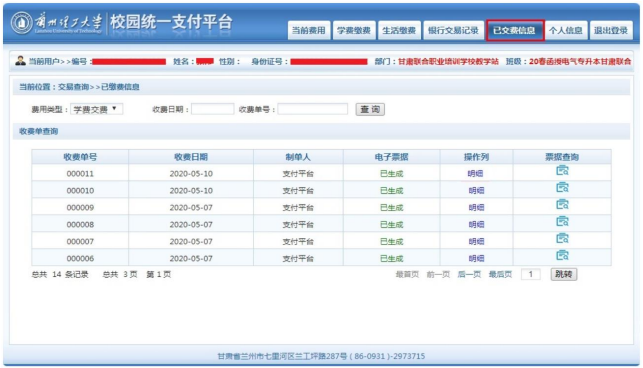Open the 当前费用 tab
This screenshot has height=368, width=643.
click(x=309, y=30)
